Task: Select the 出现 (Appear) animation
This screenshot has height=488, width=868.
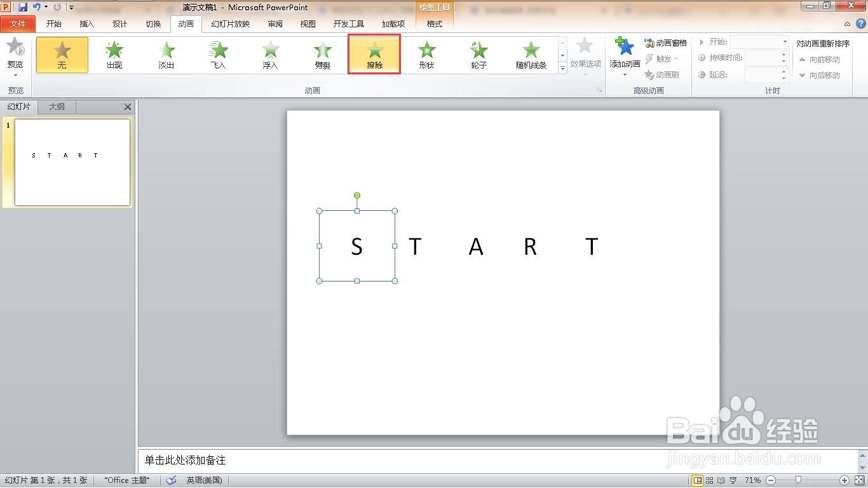Action: click(114, 55)
